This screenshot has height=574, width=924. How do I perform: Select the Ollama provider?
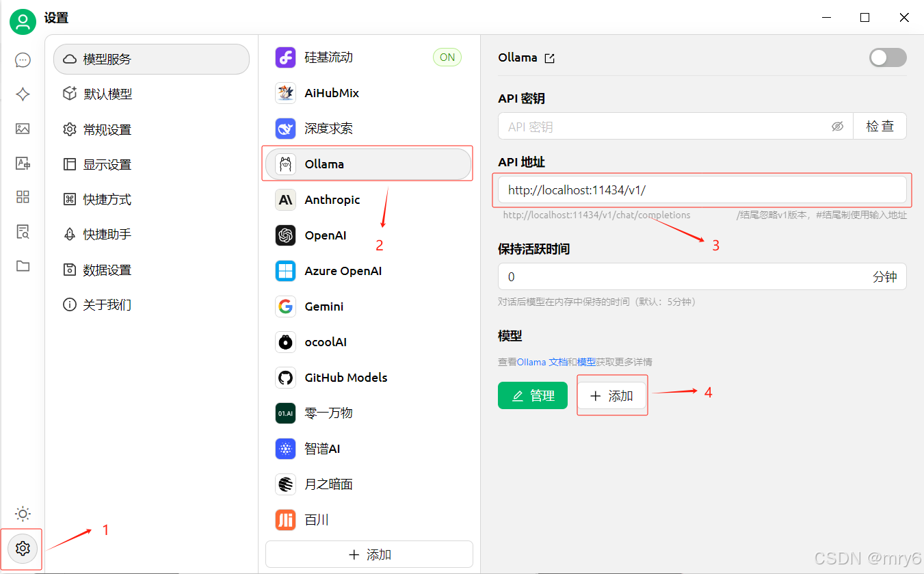tap(369, 164)
